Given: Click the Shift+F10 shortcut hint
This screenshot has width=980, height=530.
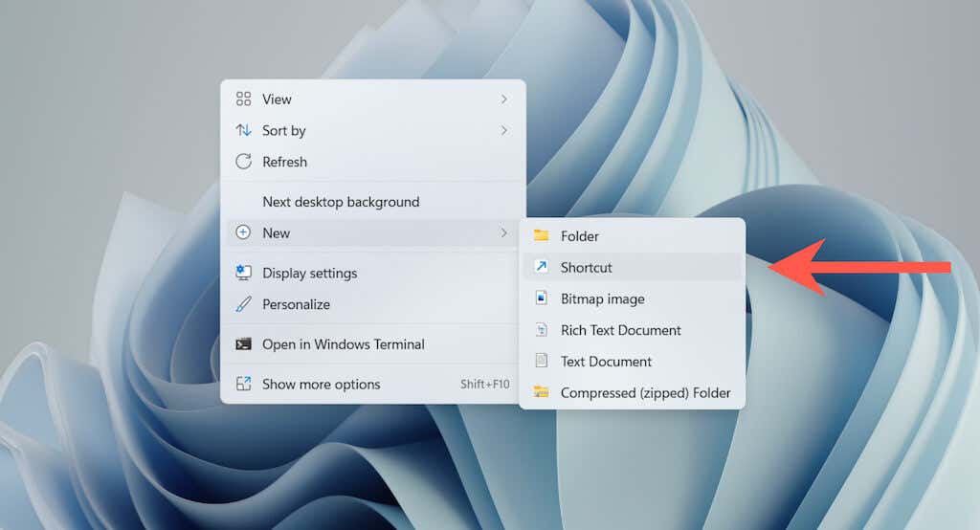Looking at the screenshot, I should (x=485, y=385).
